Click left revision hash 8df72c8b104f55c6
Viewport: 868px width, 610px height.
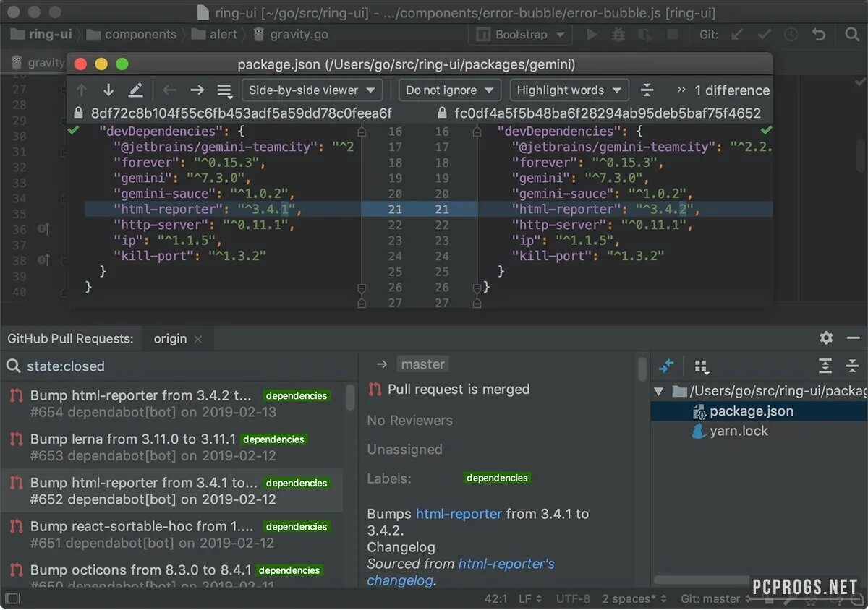point(242,113)
